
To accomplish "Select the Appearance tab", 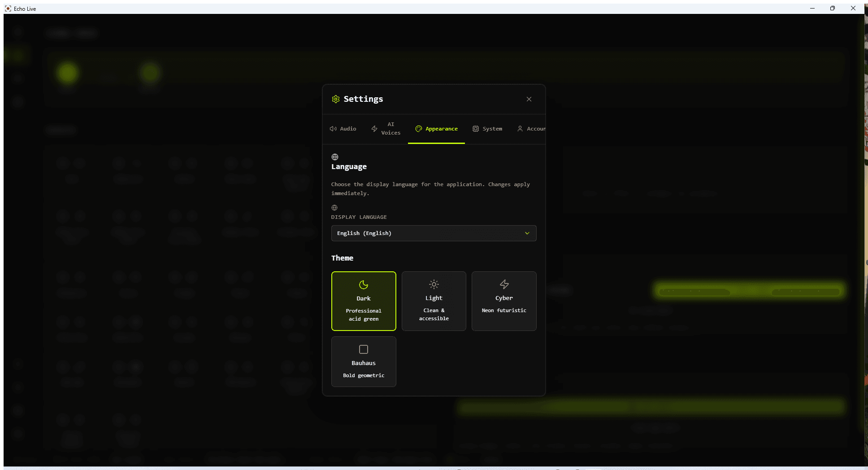I will (436, 129).
